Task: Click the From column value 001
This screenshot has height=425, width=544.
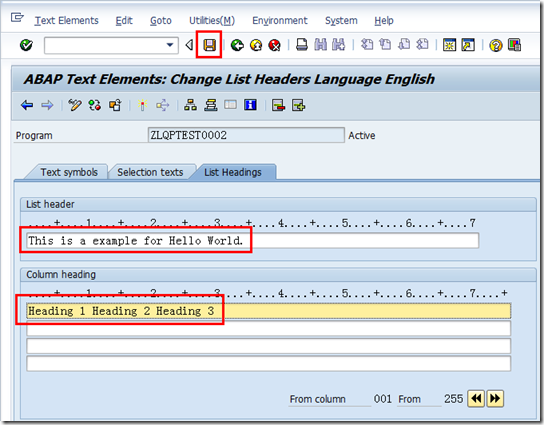Action: (382, 399)
